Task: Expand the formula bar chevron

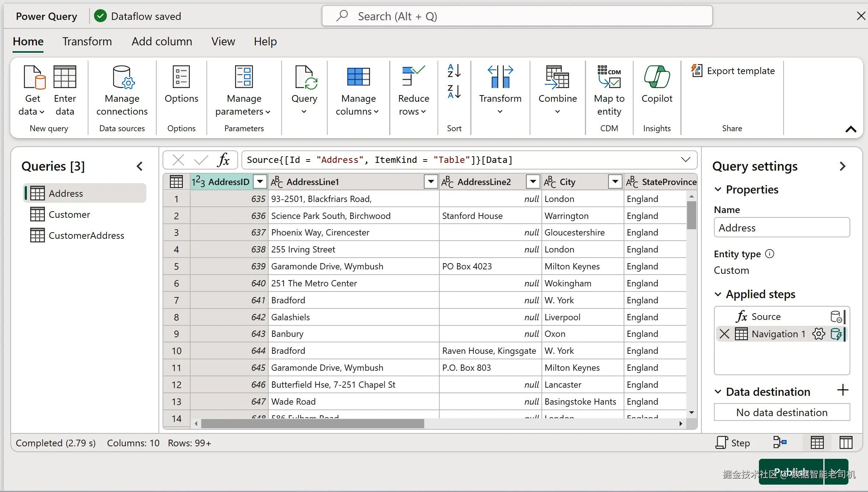Action: click(685, 160)
